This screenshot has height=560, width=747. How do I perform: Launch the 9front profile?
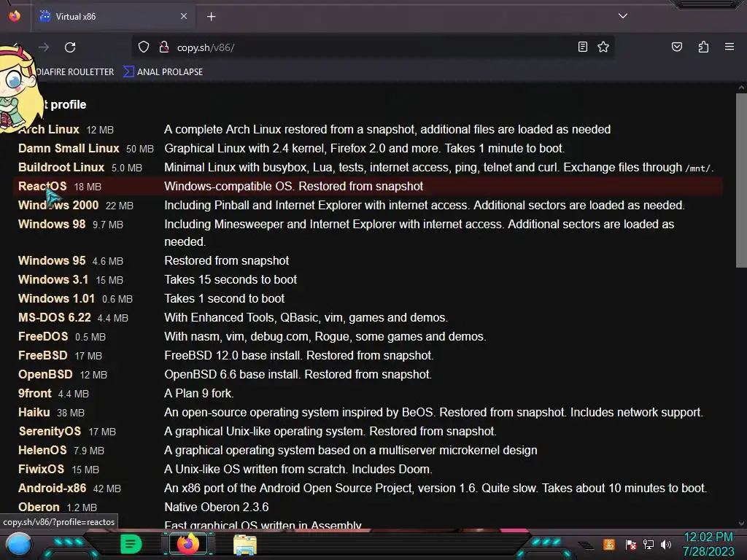[35, 393]
